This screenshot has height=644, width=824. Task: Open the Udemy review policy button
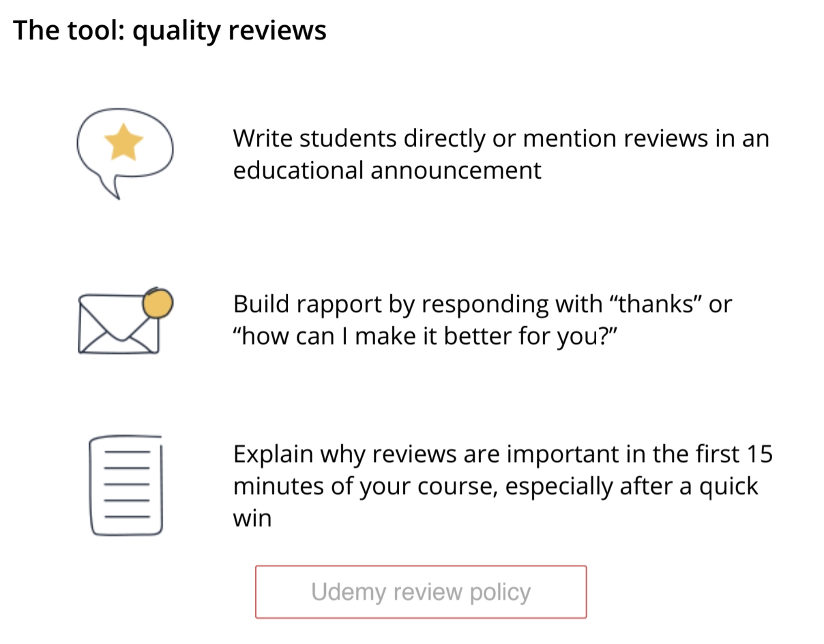tap(421, 591)
